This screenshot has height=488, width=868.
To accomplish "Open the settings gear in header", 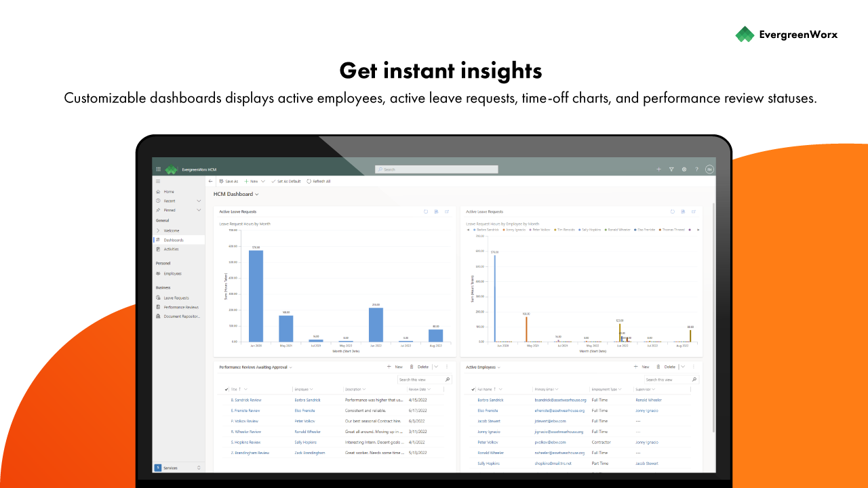I will (684, 169).
